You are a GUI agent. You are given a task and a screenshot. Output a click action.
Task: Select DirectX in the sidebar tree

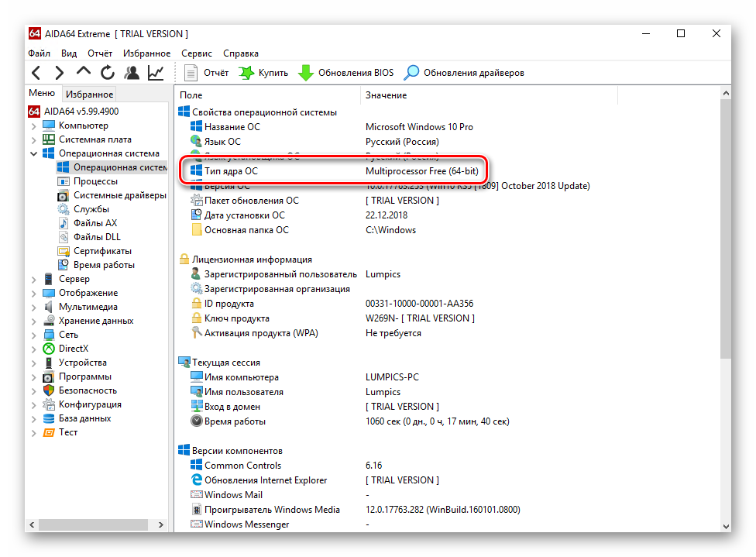(74, 349)
